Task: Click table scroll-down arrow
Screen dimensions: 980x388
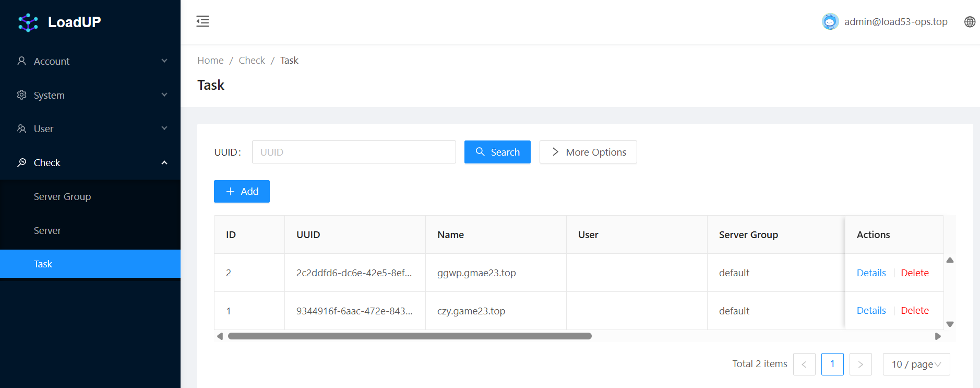Action: tap(950, 324)
